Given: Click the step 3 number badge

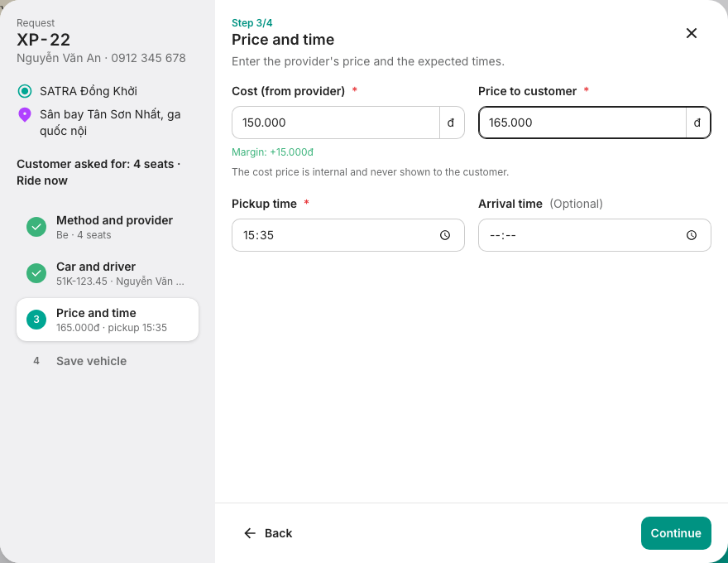Looking at the screenshot, I should click(x=36, y=320).
